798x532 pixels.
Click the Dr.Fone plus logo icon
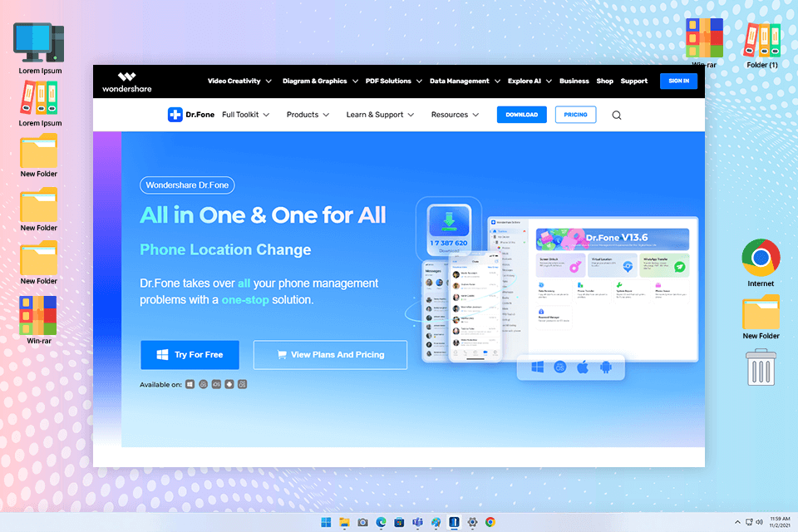click(175, 115)
